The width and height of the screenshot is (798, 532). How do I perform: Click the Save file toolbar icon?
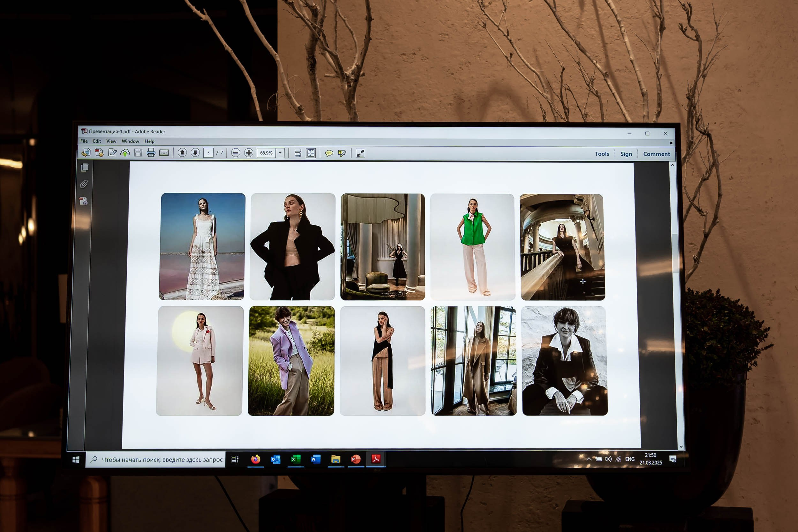pyautogui.click(x=138, y=153)
